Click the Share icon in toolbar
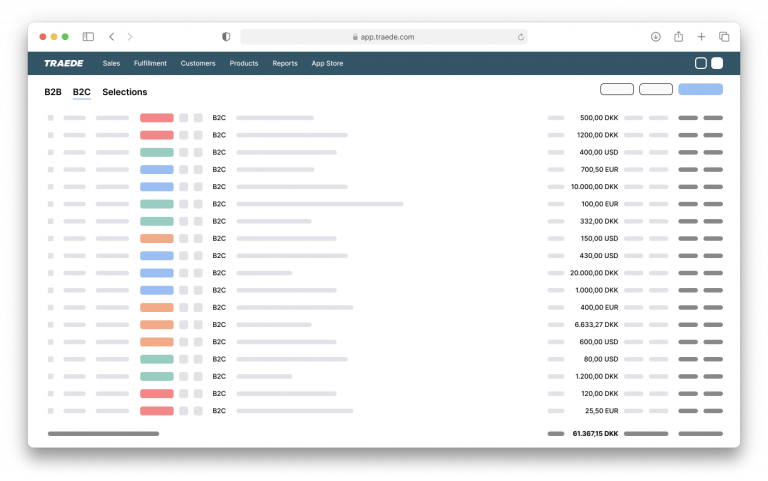The height and width of the screenshot is (481, 768). (678, 37)
